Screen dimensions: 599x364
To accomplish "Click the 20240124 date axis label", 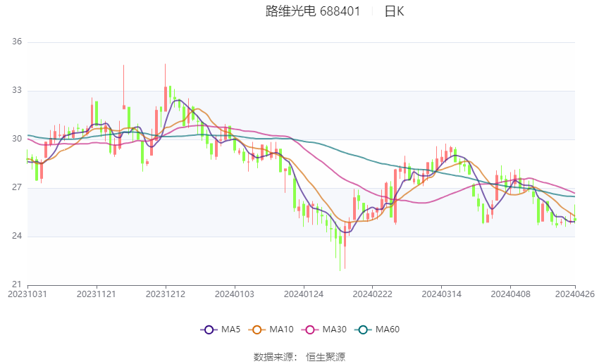I will (x=304, y=294).
